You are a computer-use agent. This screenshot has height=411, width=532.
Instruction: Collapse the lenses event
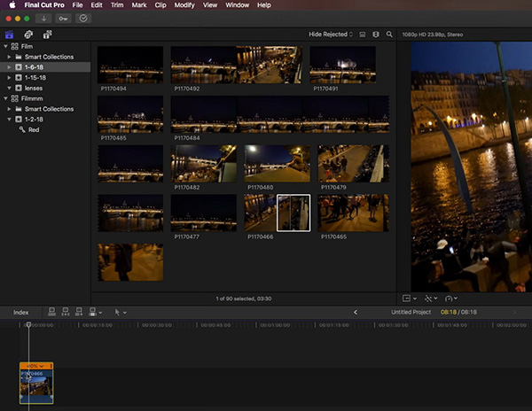point(9,88)
